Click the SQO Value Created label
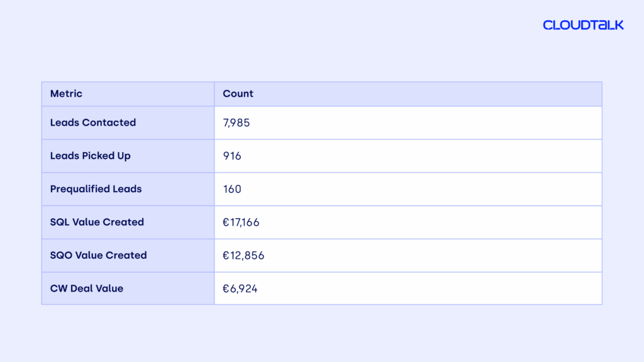Screen dimensions: 644x362 tap(99, 255)
